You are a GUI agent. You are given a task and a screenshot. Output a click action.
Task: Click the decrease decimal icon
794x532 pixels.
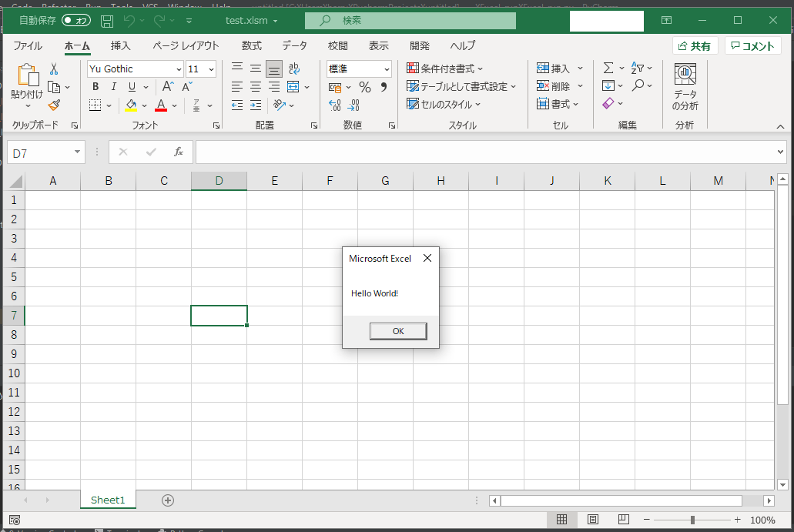tap(353, 105)
